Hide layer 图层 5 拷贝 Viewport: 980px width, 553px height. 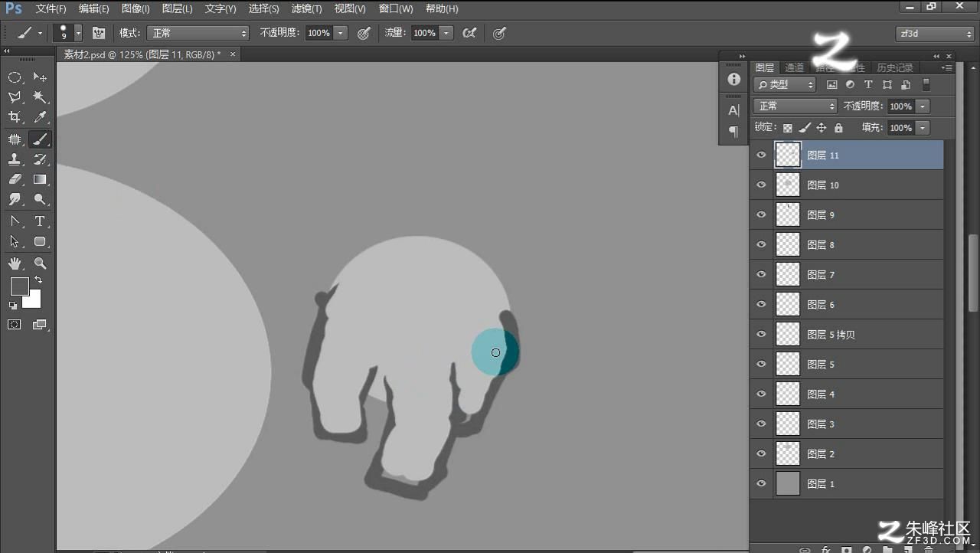click(x=761, y=335)
